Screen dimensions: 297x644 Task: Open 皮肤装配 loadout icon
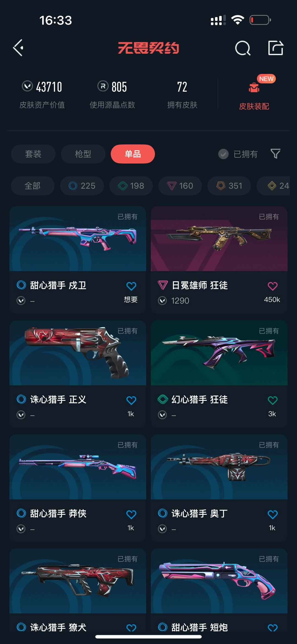(x=254, y=87)
